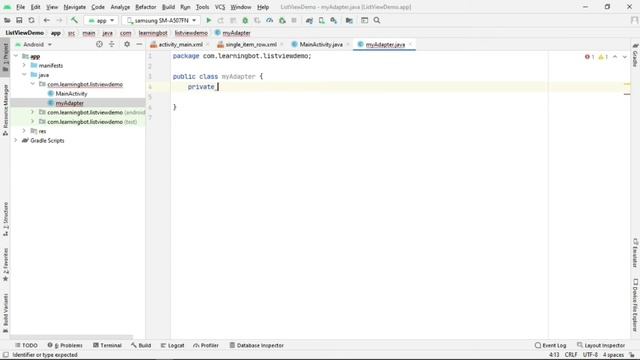Expand com.learningbot.listviewdemo (test) package

pos(32,122)
